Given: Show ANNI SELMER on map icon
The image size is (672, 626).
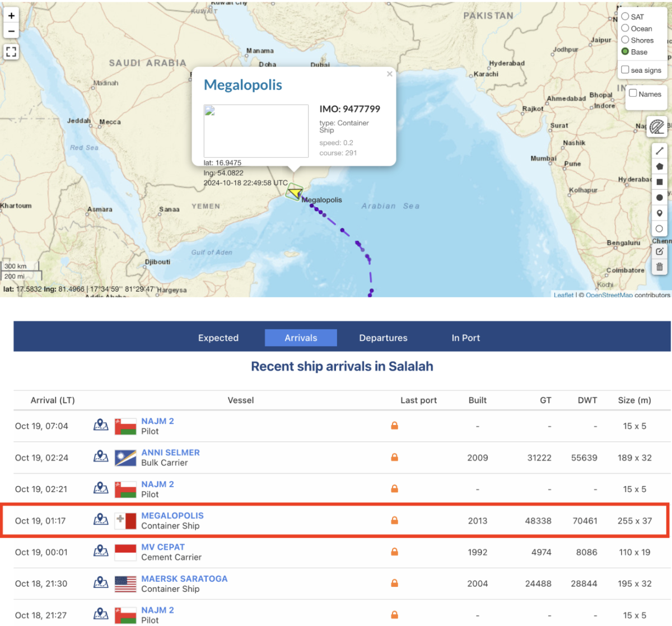Looking at the screenshot, I should (101, 457).
